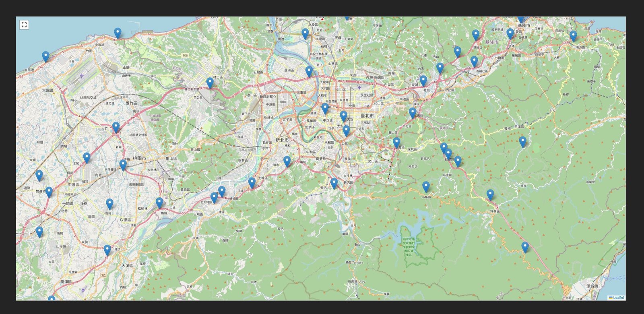
Task: Open the marker above 瑪陵坑
Action: point(476,35)
